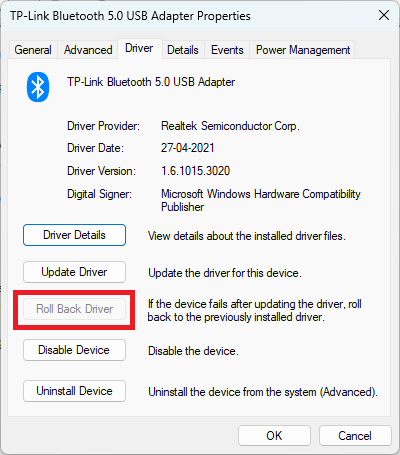Click the Realtek Semiconductor Corp. provider text
400x455 pixels.
tap(230, 126)
